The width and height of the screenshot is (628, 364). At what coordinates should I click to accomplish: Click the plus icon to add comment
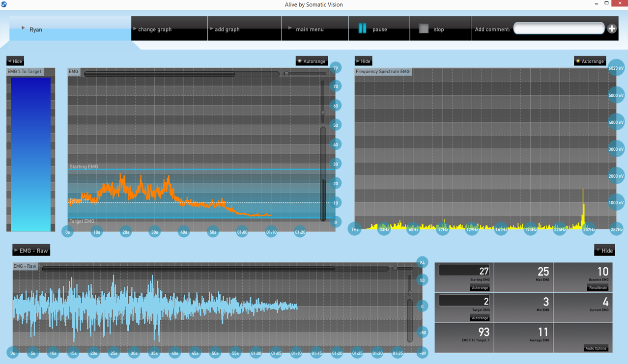(612, 29)
